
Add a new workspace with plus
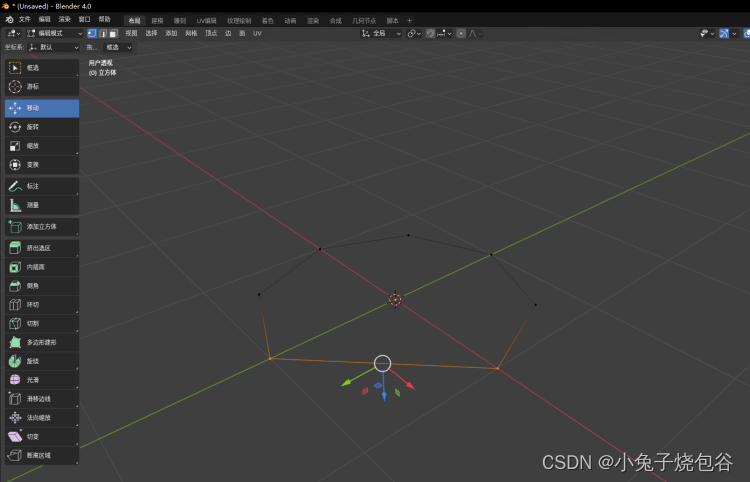pyautogui.click(x=409, y=21)
